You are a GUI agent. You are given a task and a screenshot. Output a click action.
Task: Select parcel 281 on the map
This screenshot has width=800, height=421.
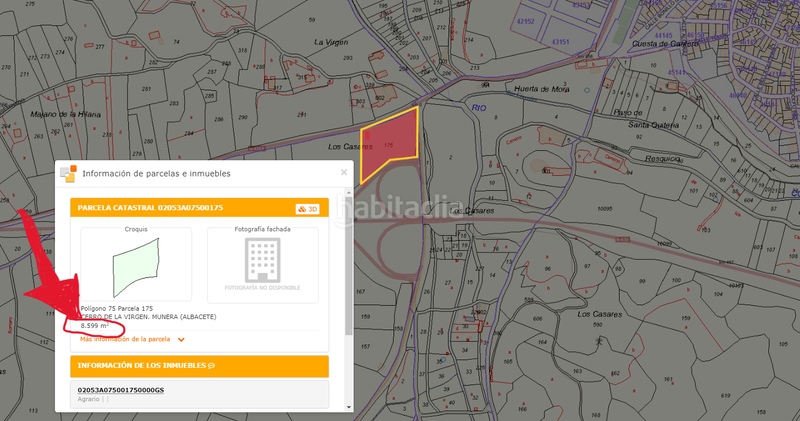[147, 89]
